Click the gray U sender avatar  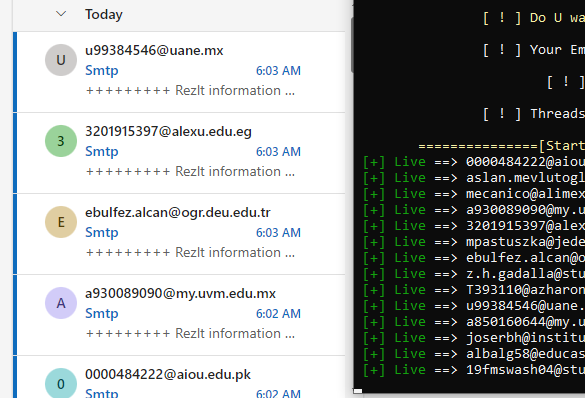tap(61, 60)
